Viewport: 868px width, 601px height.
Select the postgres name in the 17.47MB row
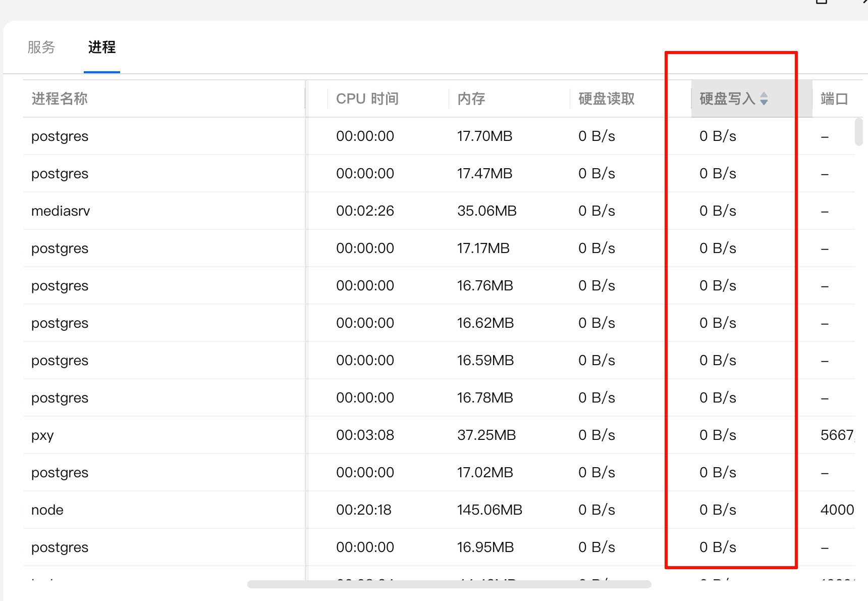(60, 174)
